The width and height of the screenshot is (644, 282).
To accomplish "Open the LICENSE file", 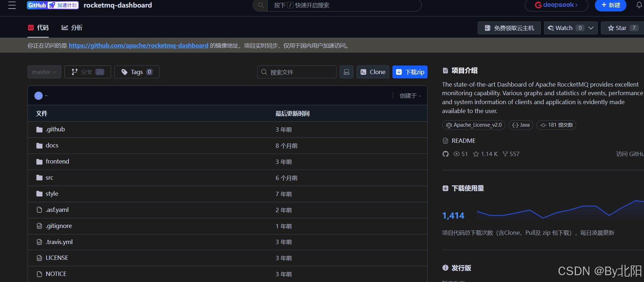I will tap(57, 258).
